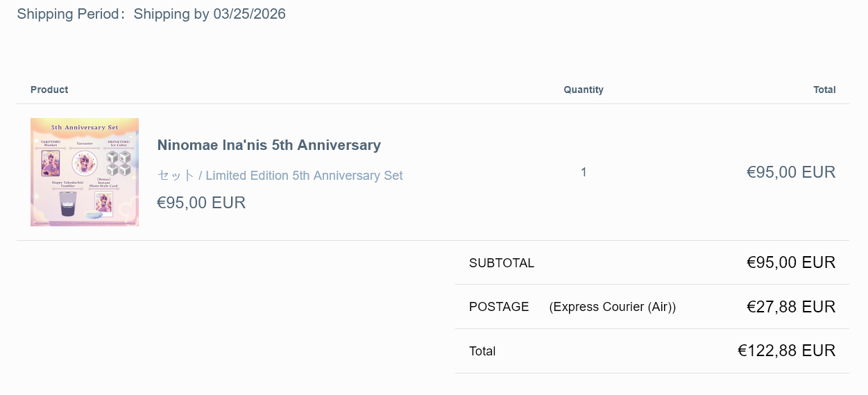Click the postage cost €27,88 EUR
The image size is (868, 395).
(790, 307)
